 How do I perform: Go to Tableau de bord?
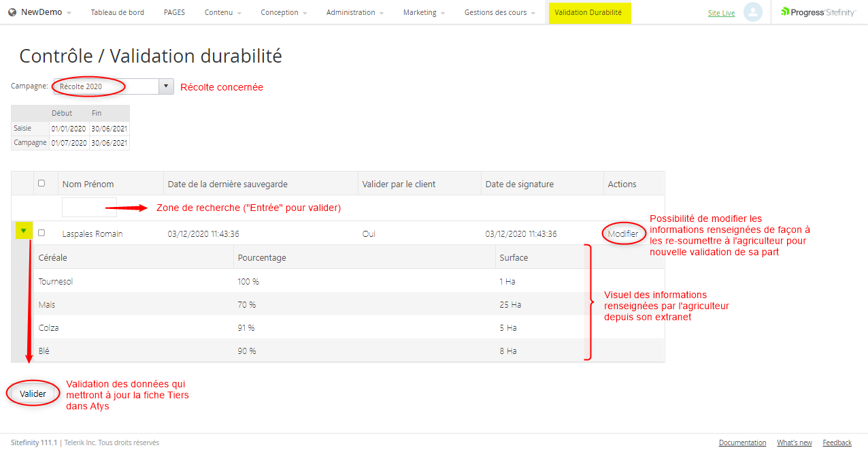pyautogui.click(x=118, y=12)
